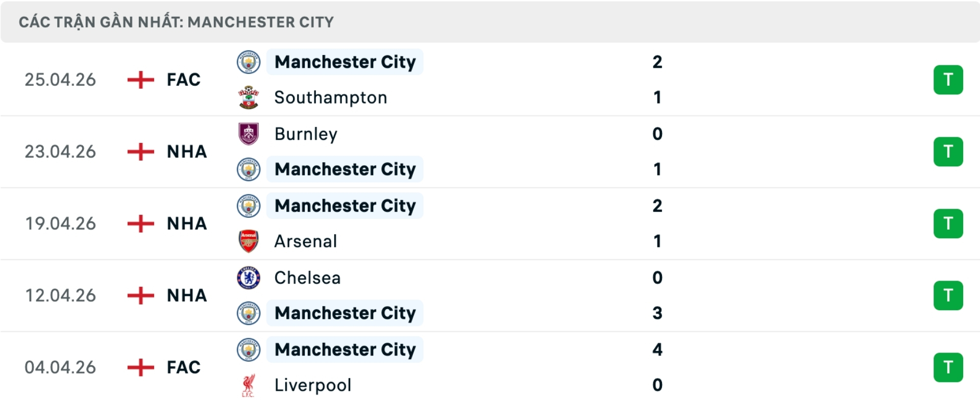
Task: Click green T badge for Burnley match
Action: pos(948,151)
